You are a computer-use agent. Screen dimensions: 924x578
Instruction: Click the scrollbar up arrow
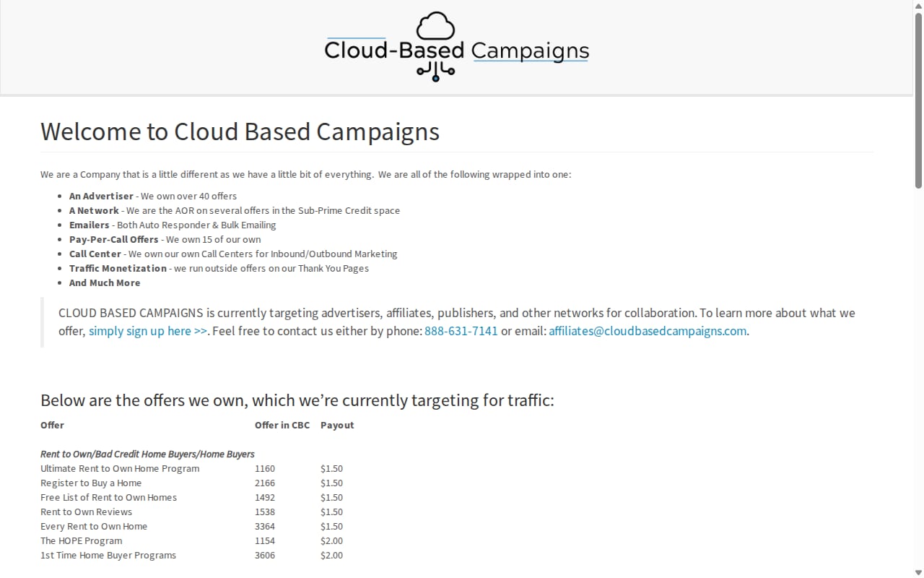point(918,6)
